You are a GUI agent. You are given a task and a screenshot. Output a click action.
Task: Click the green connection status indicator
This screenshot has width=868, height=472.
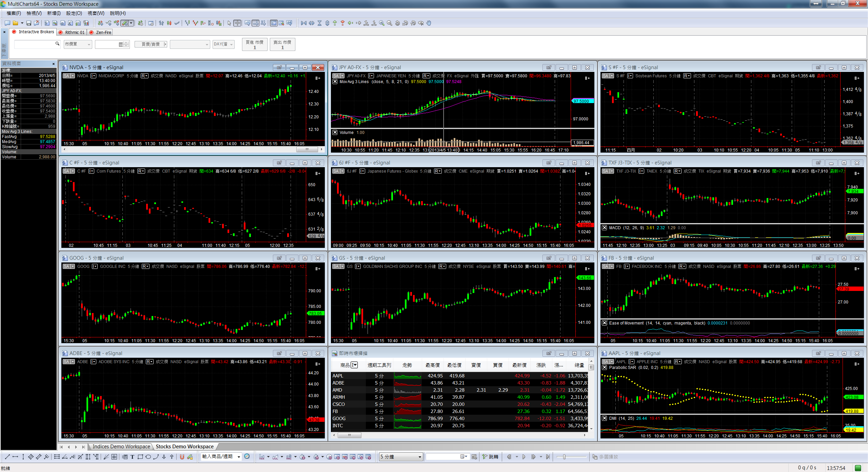pyautogui.click(x=858, y=468)
